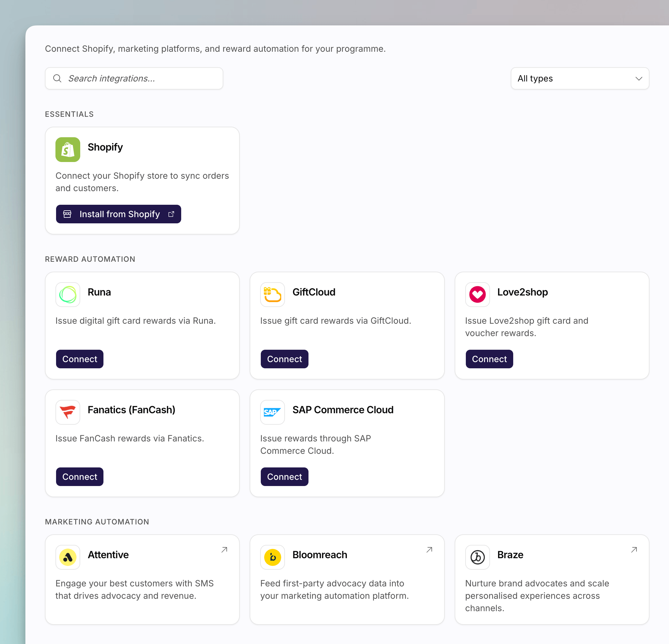Click the Bloomreach logo icon

coord(272,557)
